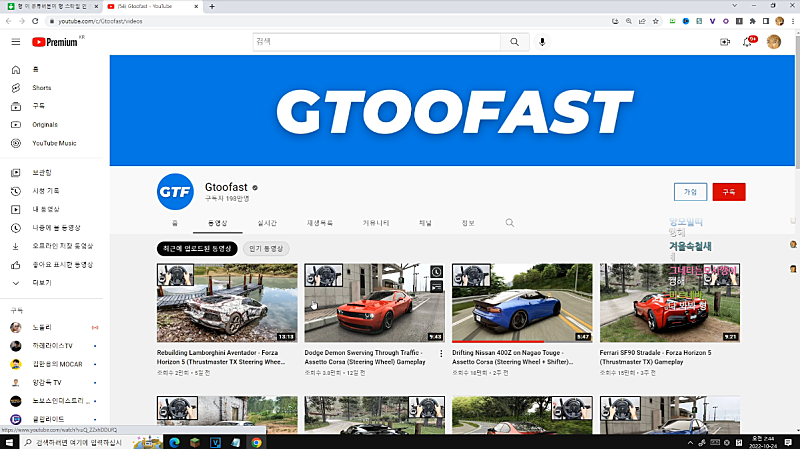
Task: Switch to the '재생목록' channel tab
Action: [319, 223]
